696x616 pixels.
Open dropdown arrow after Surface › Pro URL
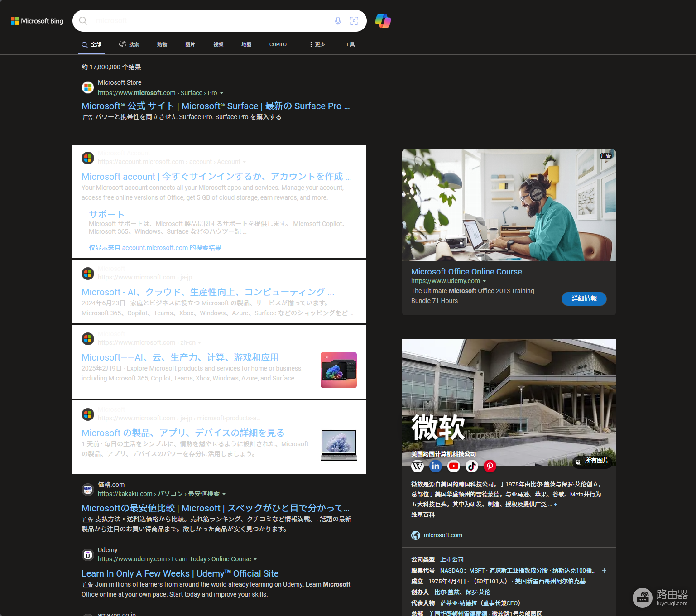(x=221, y=93)
